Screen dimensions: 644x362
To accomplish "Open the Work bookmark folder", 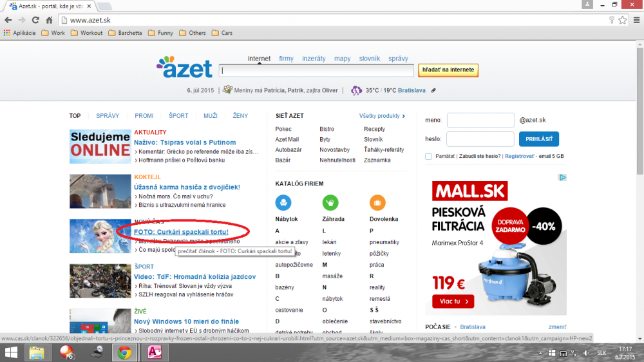I will pos(53,33).
